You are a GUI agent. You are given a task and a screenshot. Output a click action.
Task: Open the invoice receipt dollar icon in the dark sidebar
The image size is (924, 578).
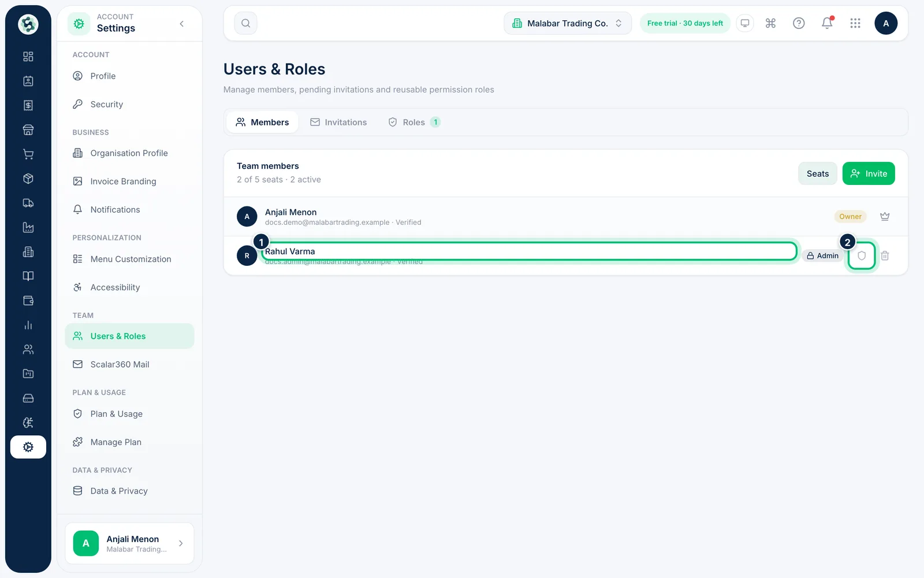[28, 105]
